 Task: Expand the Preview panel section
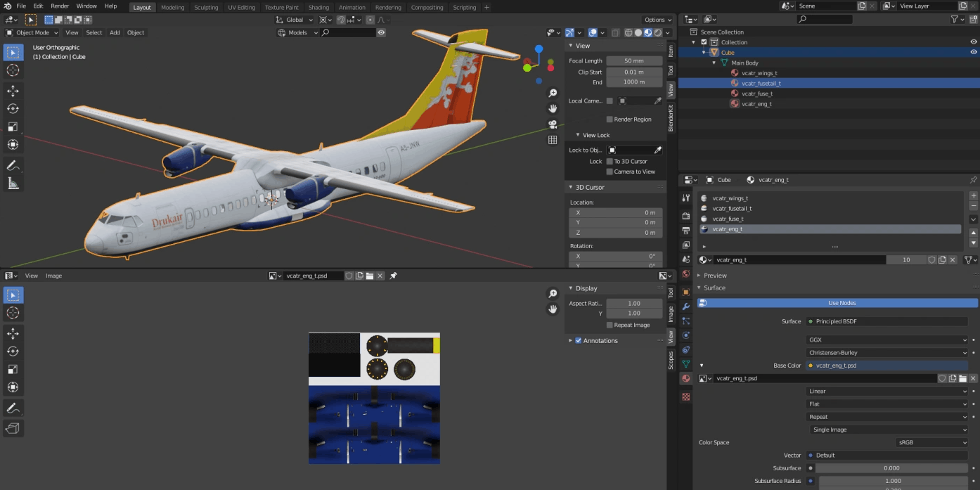(x=715, y=276)
